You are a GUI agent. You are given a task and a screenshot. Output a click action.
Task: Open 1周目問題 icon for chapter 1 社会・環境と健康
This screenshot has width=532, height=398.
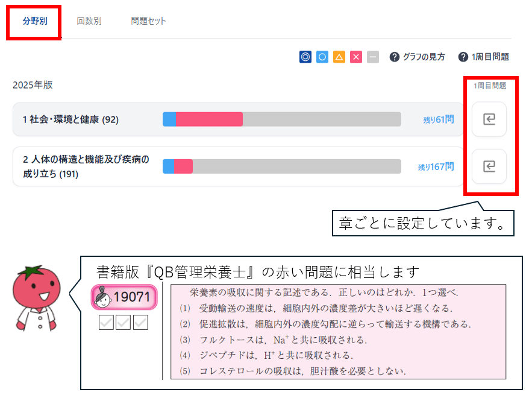coord(489,119)
